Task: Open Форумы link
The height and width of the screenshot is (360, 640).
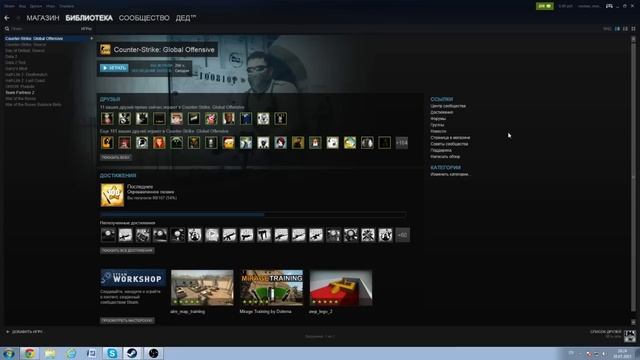Action: click(438, 119)
